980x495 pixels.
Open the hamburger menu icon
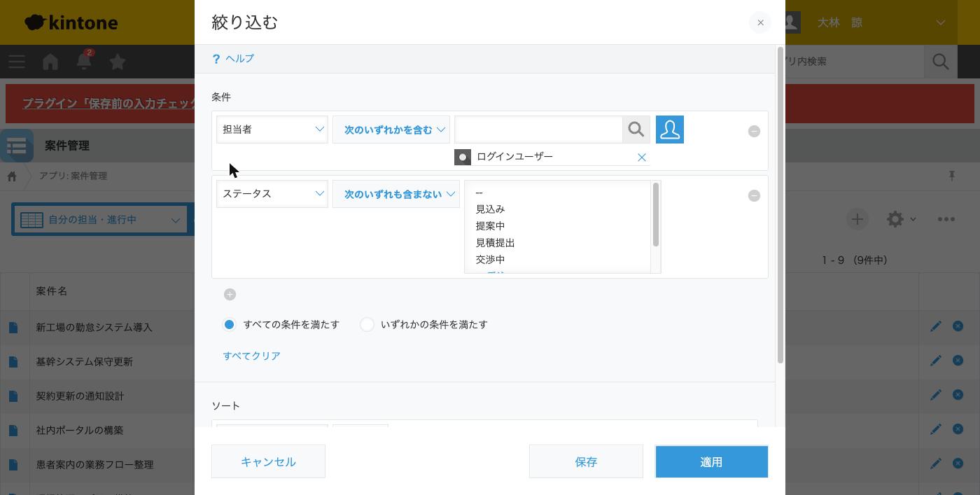click(x=17, y=62)
